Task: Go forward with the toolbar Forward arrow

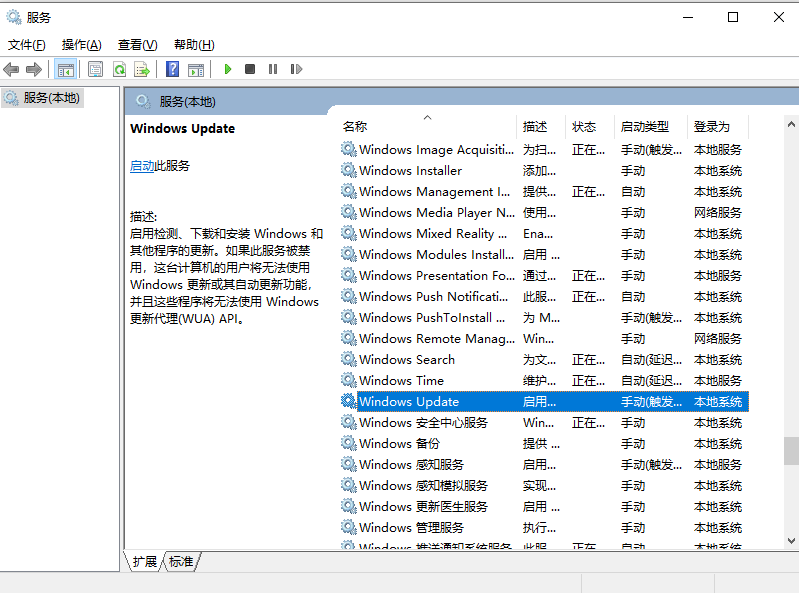Action: 34,69
